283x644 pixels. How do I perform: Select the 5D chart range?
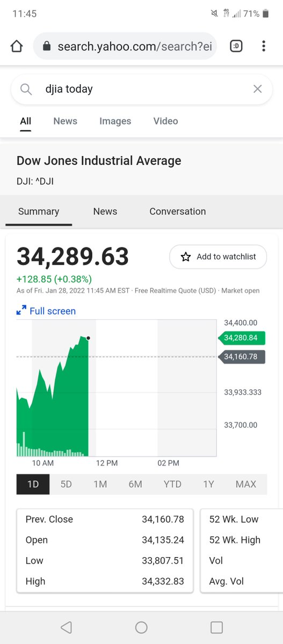66,484
